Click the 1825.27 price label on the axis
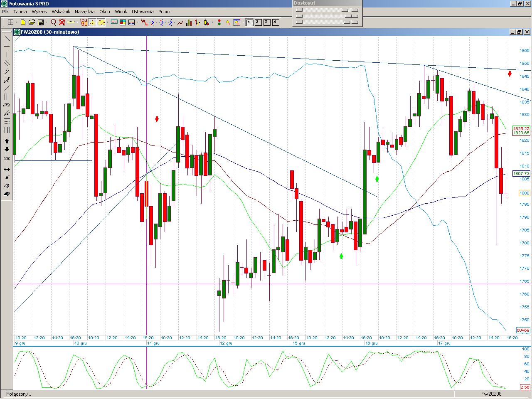532x399 pixels. tap(521, 128)
